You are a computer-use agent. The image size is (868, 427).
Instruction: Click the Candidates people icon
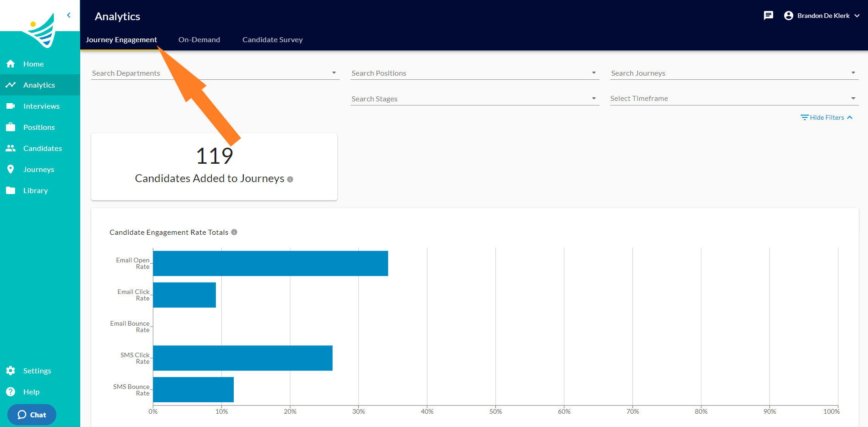click(11, 148)
